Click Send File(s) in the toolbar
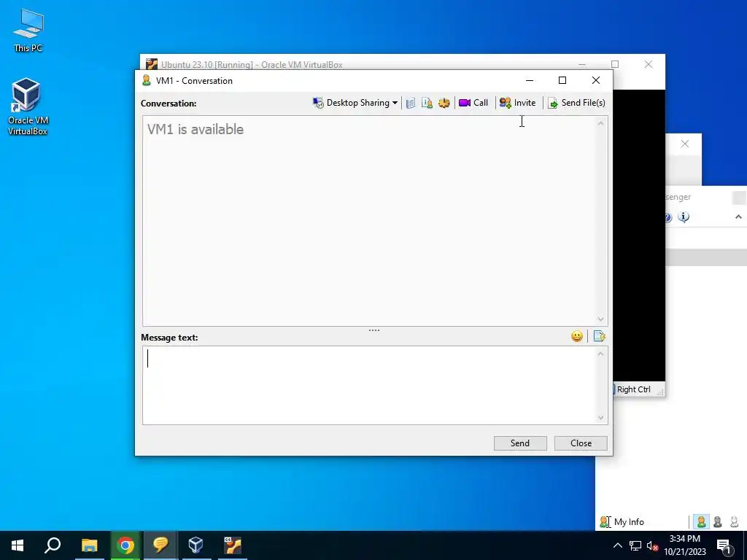The image size is (747, 560). point(576,103)
